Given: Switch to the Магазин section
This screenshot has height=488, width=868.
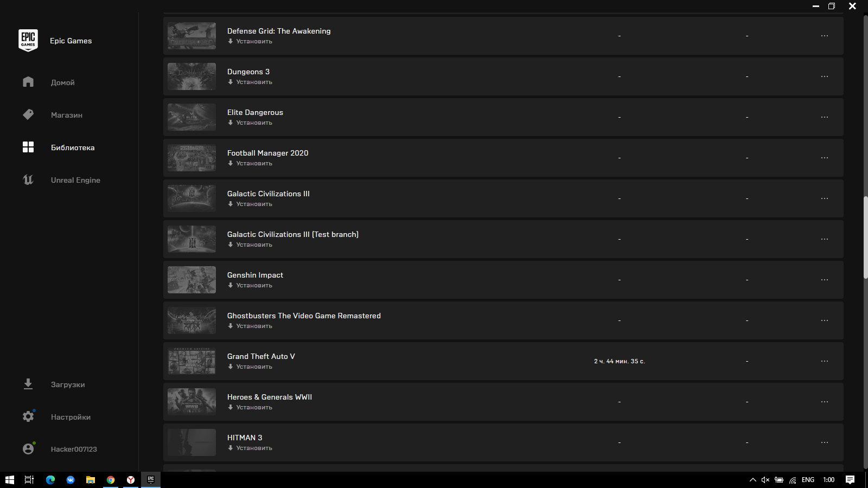Looking at the screenshot, I should pyautogui.click(x=67, y=115).
